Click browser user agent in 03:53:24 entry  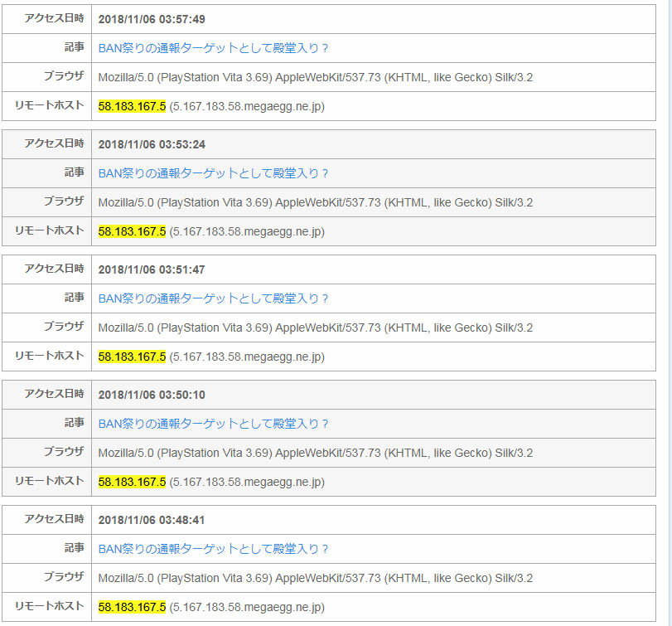tap(316, 202)
